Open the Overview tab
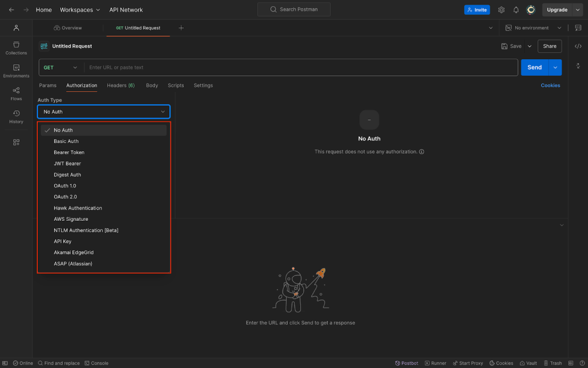588x368 pixels. 68,28
